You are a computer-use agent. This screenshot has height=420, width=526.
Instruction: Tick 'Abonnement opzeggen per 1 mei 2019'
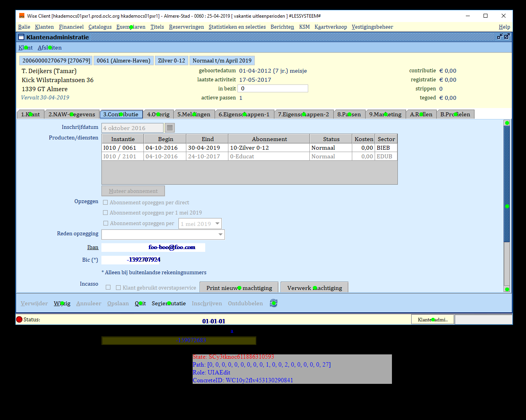point(105,213)
